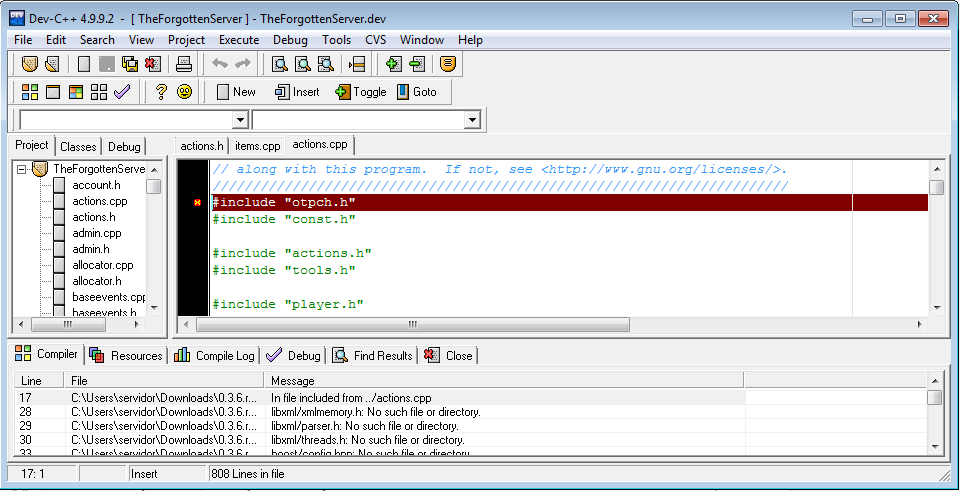Click the Search Again magnifier icon
This screenshot has height=491, width=960.
coord(325,64)
